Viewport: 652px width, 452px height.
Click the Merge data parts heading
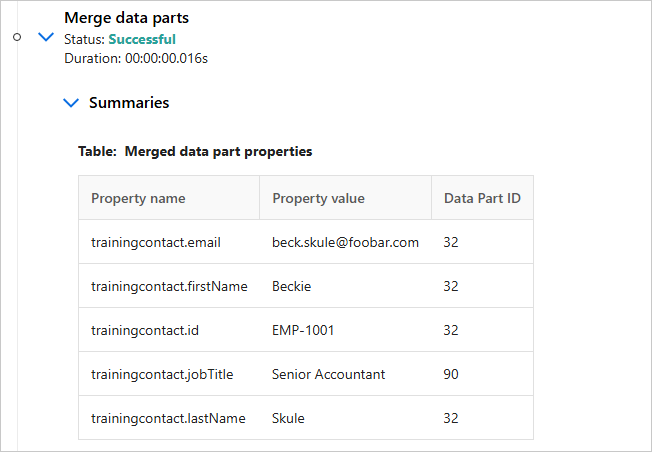click(x=126, y=18)
